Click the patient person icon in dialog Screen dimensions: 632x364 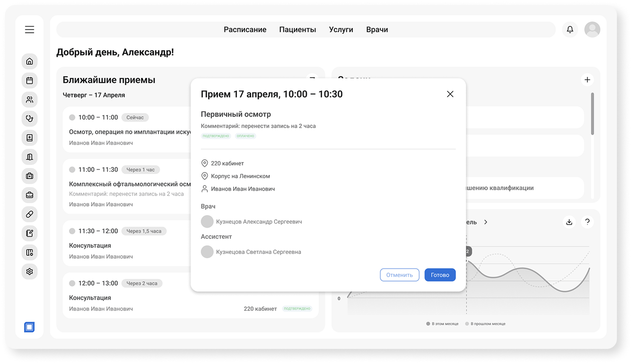[x=204, y=189]
